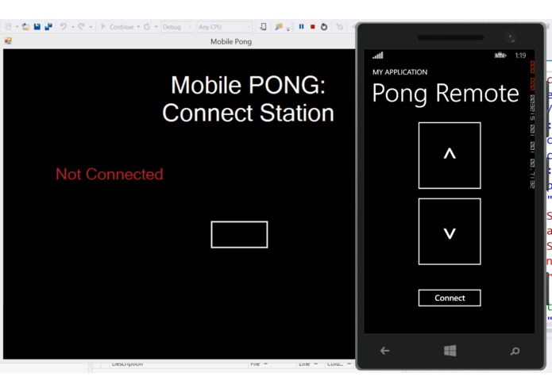
Task: Open the dropdown arrow next to Continue
Action: 138,27
